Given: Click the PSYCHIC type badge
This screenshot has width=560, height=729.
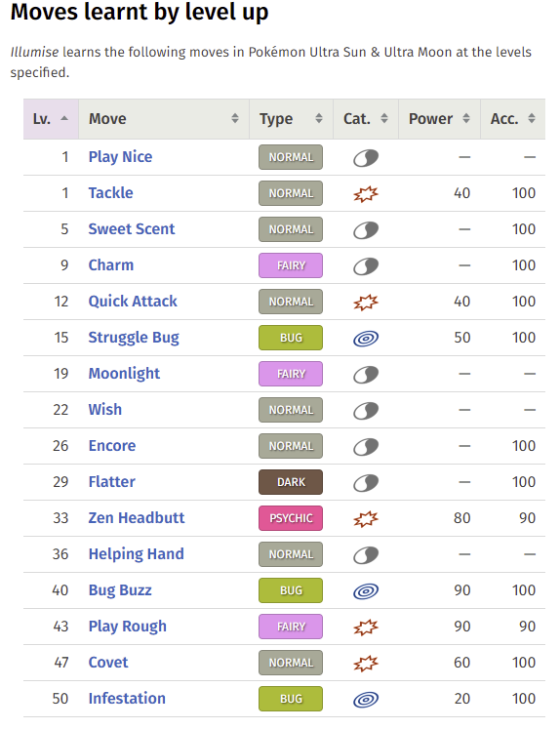Looking at the screenshot, I should click(291, 518).
